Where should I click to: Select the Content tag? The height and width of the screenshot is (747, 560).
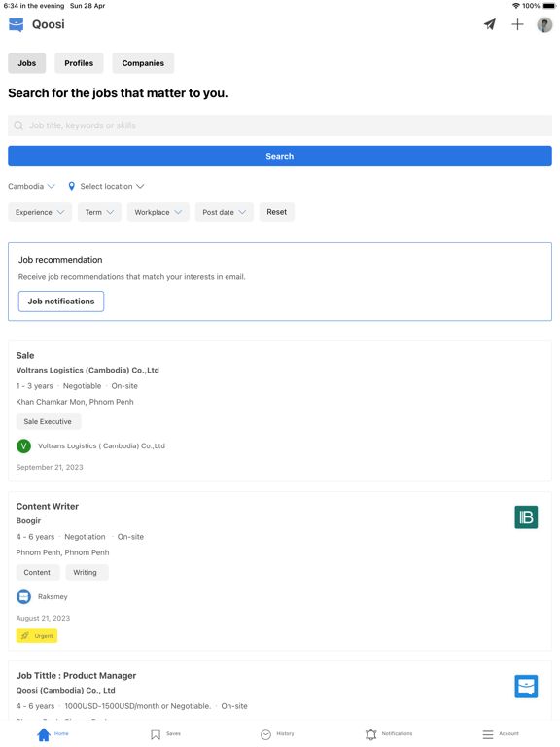(37, 573)
